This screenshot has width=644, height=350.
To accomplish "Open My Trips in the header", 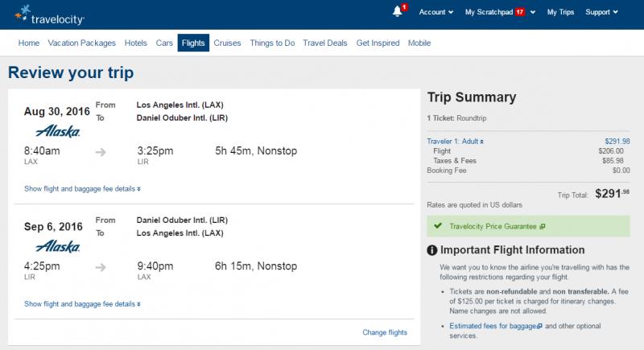I will coord(560,12).
